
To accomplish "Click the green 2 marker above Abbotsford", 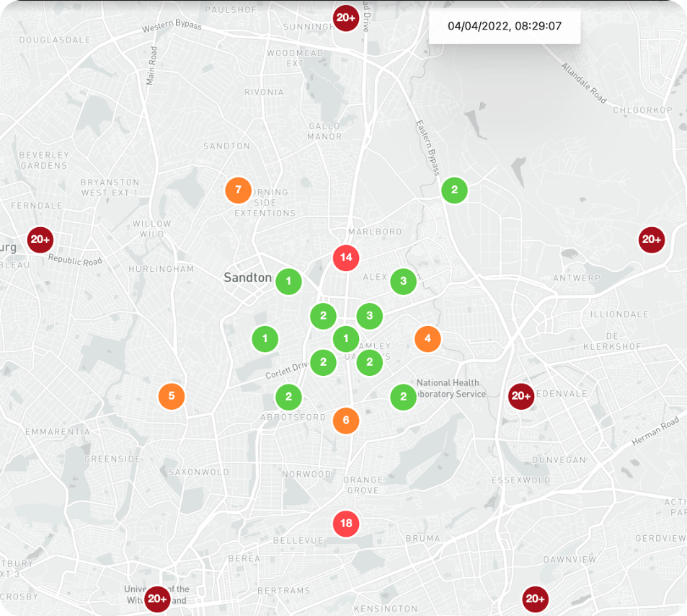I will pos(288,396).
